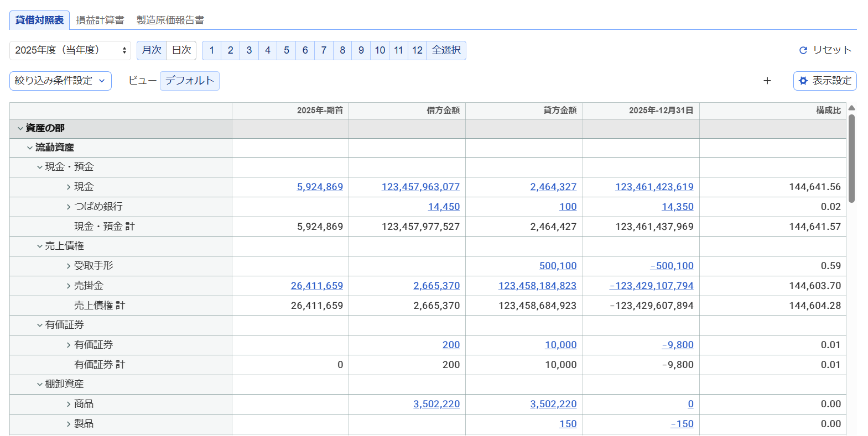Toggle month 6 selection
Image resolution: width=868 pixels, height=436 pixels.
[305, 50]
